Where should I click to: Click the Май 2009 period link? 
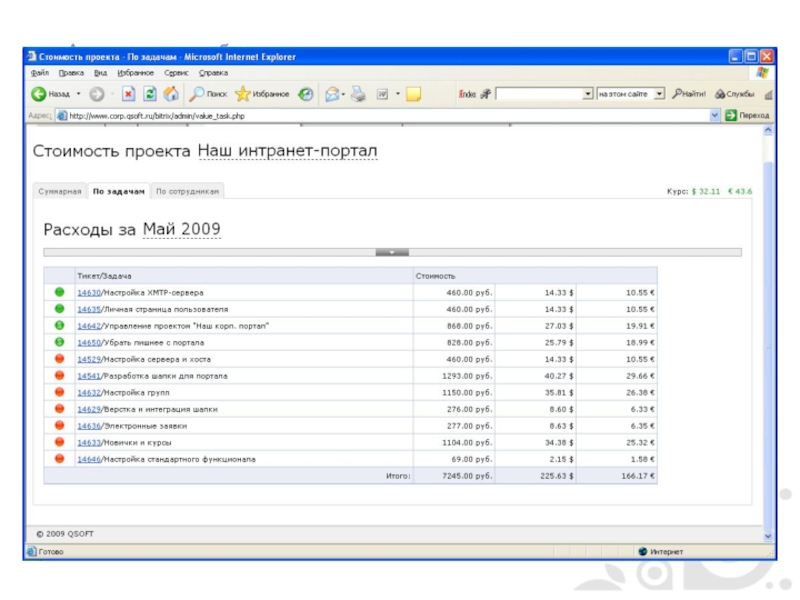[x=181, y=230]
